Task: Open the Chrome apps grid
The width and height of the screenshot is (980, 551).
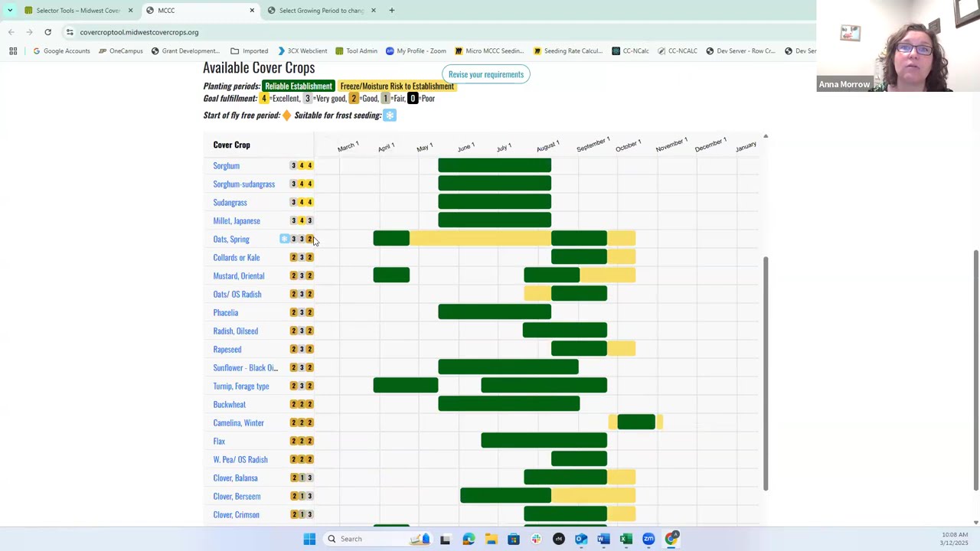Action: click(x=13, y=51)
